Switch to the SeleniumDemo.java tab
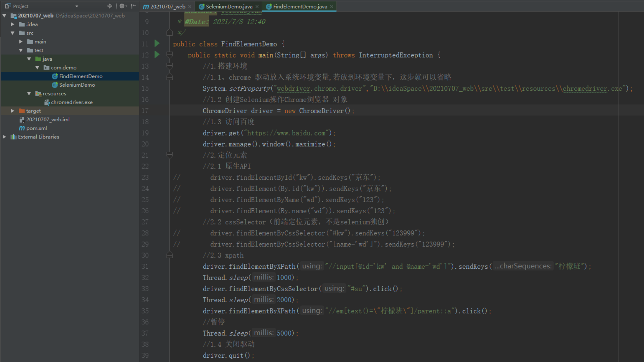Image resolution: width=644 pixels, height=362 pixels. [x=229, y=6]
